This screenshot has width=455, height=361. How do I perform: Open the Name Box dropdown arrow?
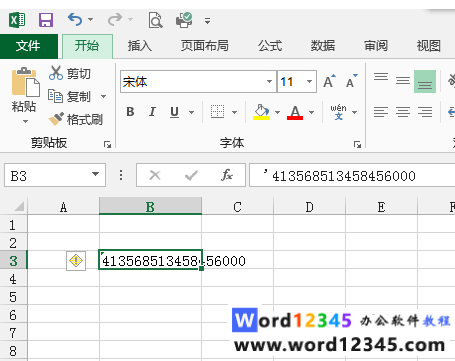pos(96,174)
